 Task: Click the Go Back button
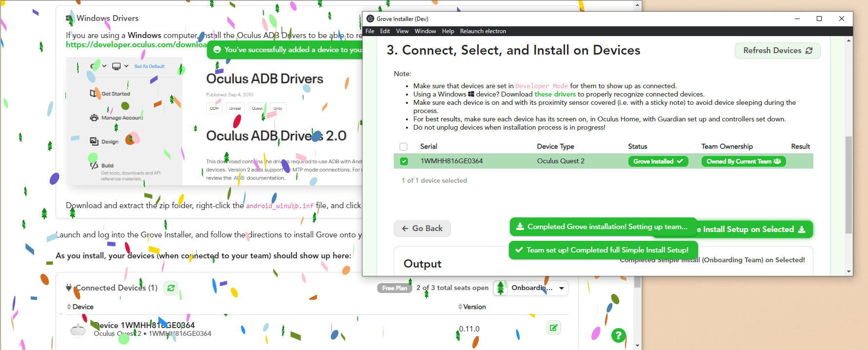tap(422, 229)
